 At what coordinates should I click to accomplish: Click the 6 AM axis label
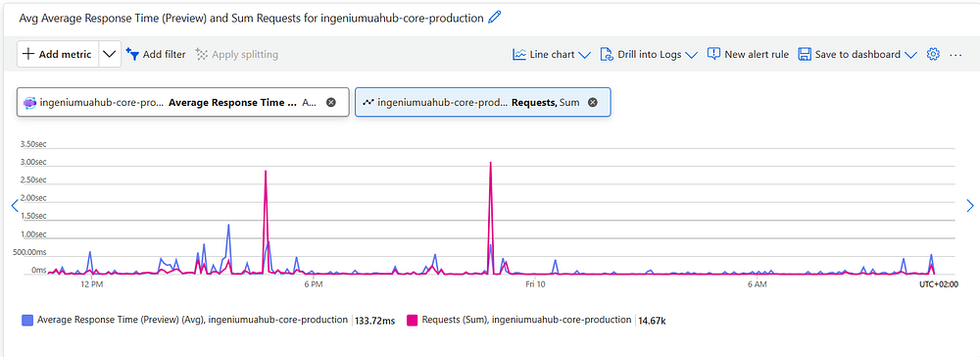point(757,283)
